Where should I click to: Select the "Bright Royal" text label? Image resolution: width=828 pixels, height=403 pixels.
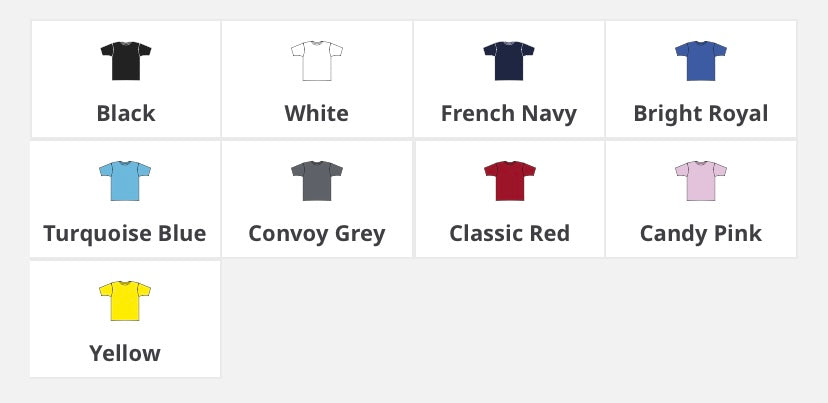pos(701,115)
